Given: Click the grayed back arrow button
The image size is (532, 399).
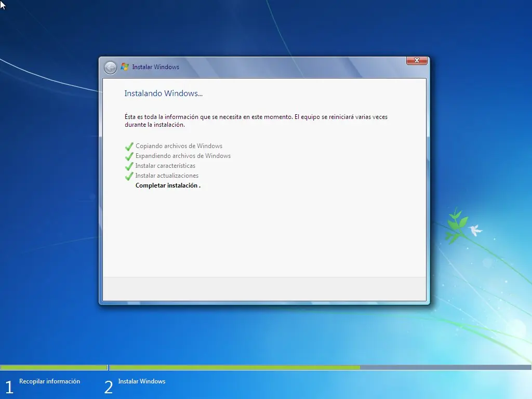Looking at the screenshot, I should point(111,67).
